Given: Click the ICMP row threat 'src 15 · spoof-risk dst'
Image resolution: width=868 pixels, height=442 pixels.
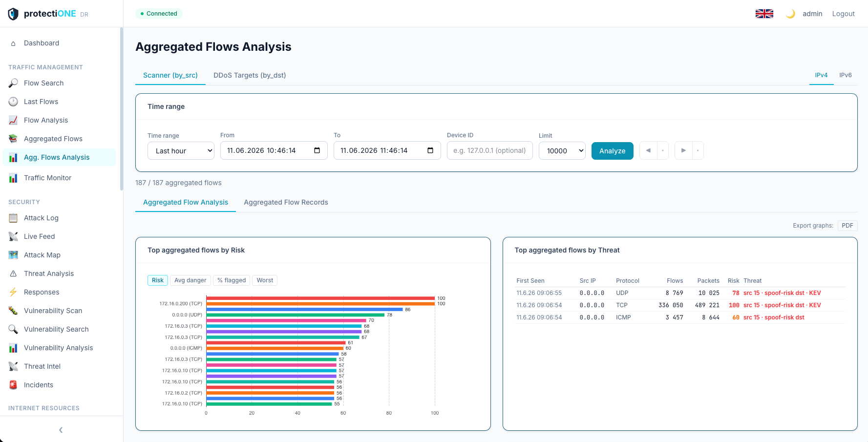Looking at the screenshot, I should coord(774,317).
